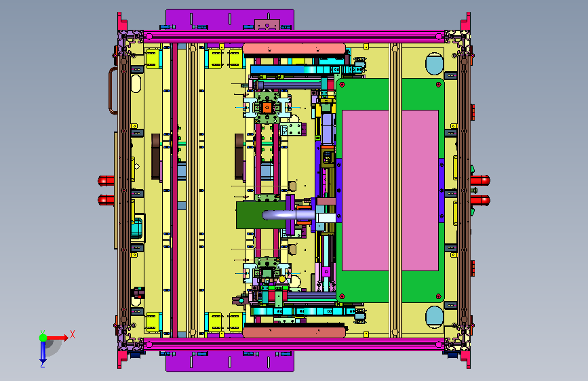Select the orange square part in upper center

point(267,108)
